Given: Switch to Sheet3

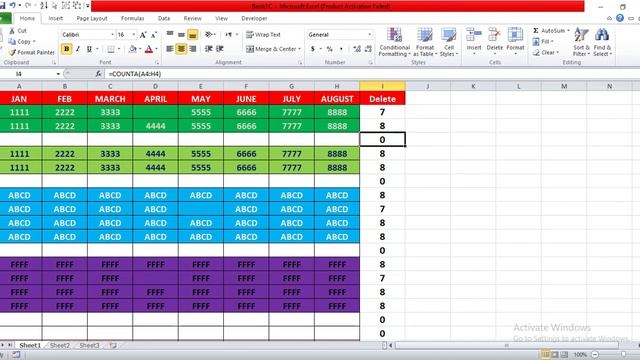Looking at the screenshot, I should 89,345.
